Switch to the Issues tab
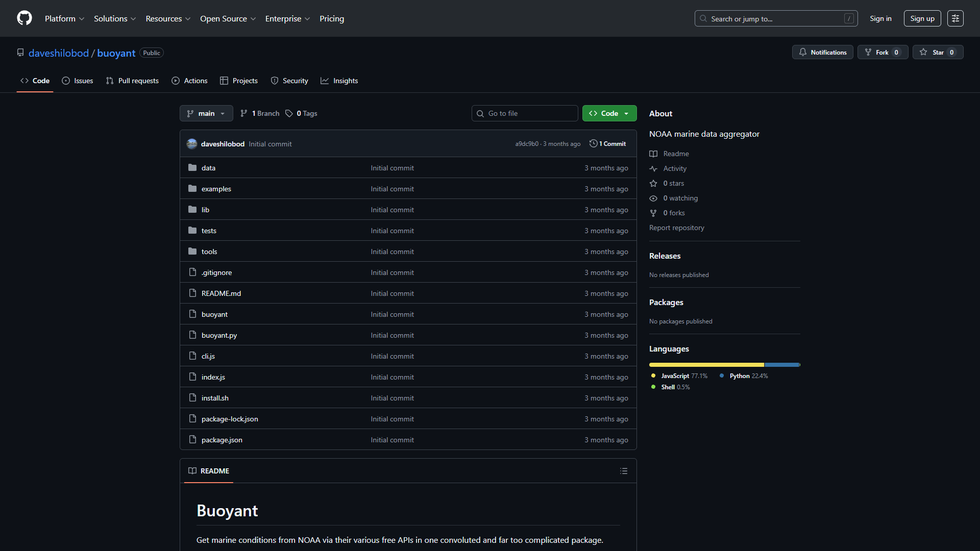The height and width of the screenshot is (551, 980). [x=78, y=81]
